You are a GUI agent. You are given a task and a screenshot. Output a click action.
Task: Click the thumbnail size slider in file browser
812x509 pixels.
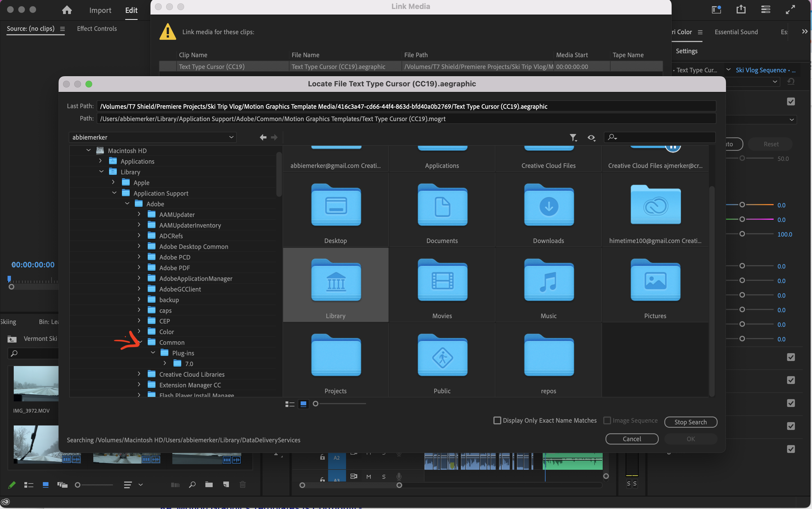[316, 404]
